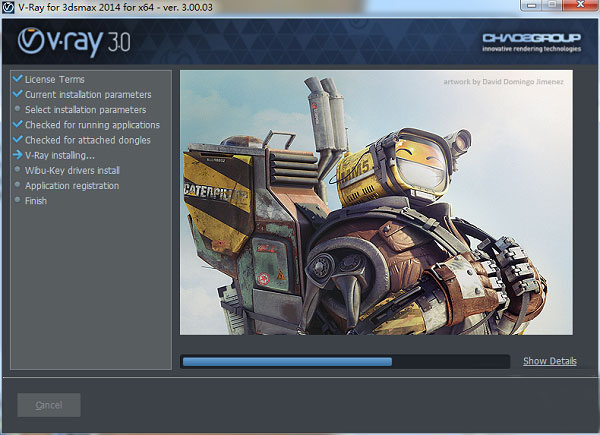The image size is (600, 435).
Task: Close the V-Ray installer window
Action: [580, 5]
